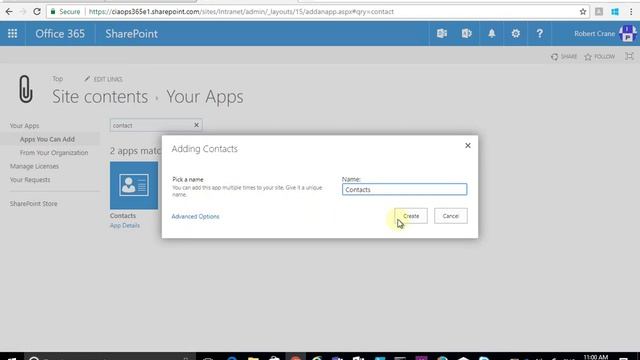Follow this site with the Follow button

point(599,56)
